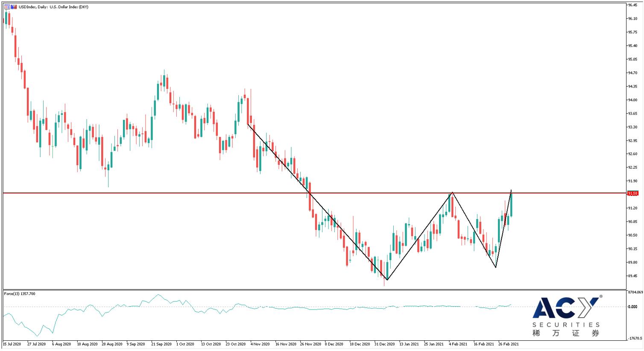Click the 4 Nov 2020 date label
This screenshot has width=644, height=351.
[261, 344]
